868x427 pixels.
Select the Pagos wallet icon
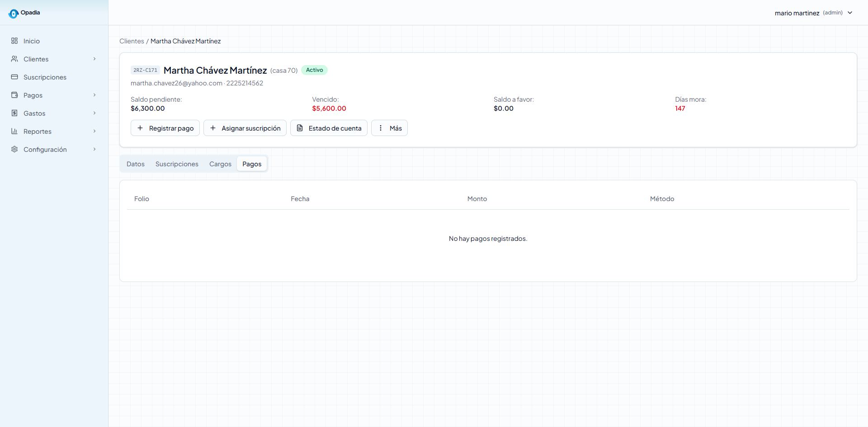pyautogui.click(x=14, y=95)
